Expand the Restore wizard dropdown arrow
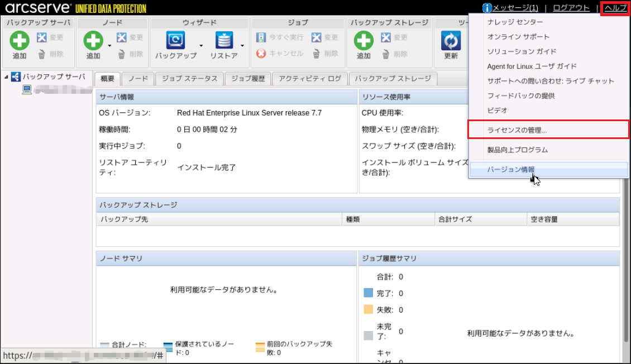 coord(242,46)
